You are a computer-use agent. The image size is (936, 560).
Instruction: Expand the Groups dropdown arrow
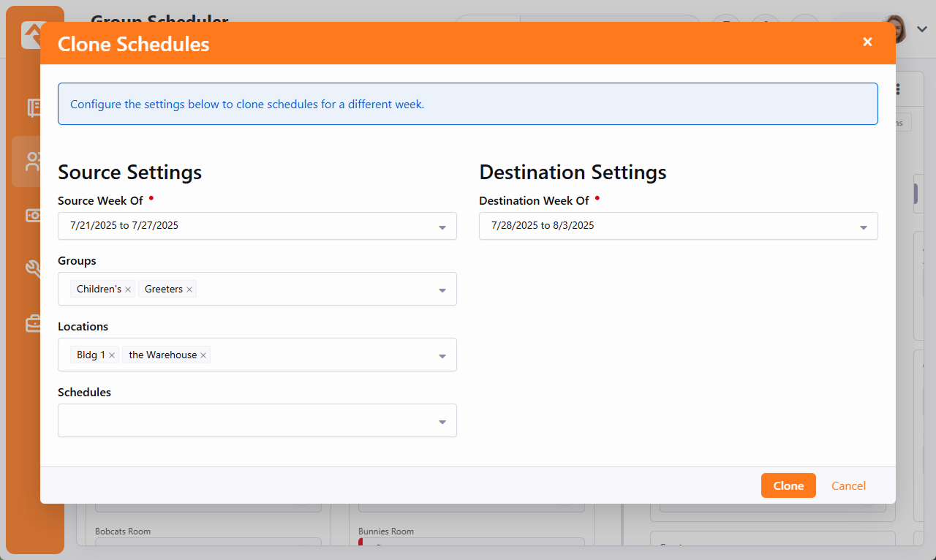[442, 290]
